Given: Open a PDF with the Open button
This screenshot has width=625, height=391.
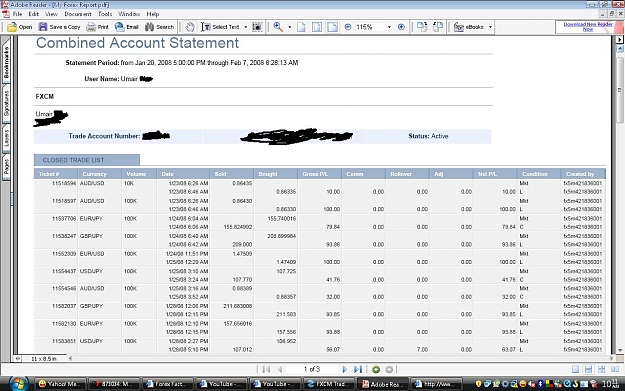Looking at the screenshot, I should pyautogui.click(x=20, y=27).
